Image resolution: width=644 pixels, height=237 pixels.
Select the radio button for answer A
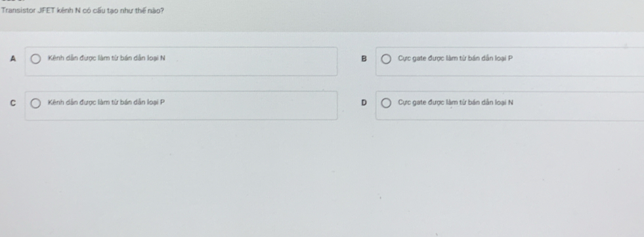click(x=36, y=59)
